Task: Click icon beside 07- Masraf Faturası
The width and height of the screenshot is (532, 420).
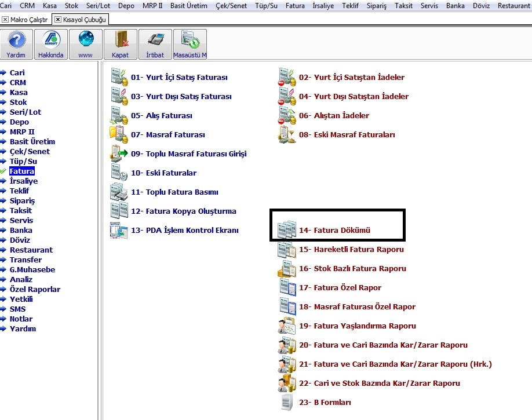Action: (119, 134)
